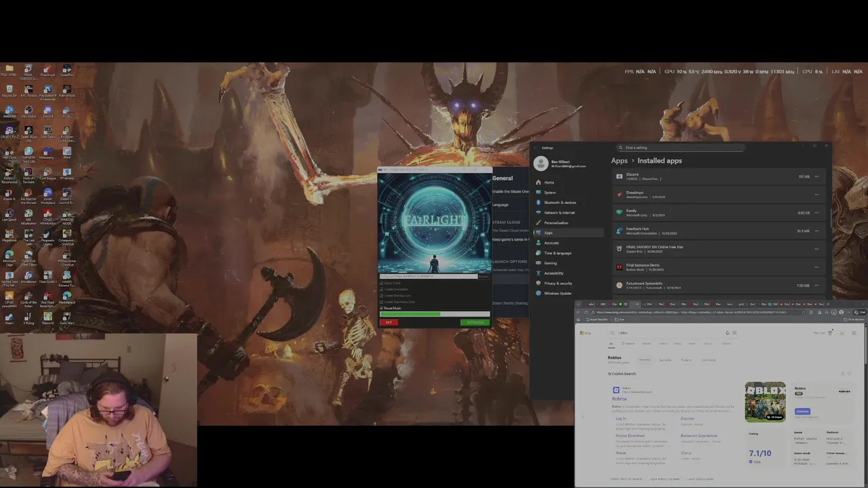Toggle the Create Uninstaller checkbox
Image resolution: width=868 pixels, height=488 pixels.
(x=381, y=289)
